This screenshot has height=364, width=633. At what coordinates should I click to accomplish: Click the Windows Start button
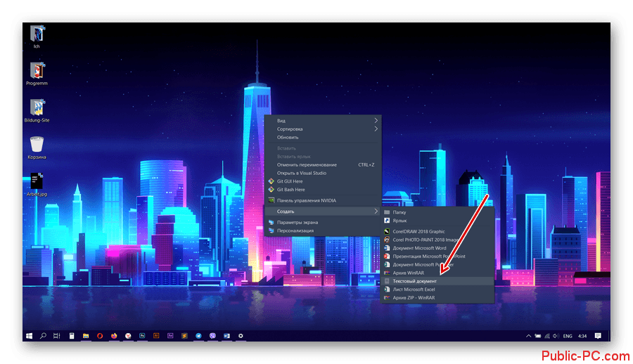(x=30, y=337)
